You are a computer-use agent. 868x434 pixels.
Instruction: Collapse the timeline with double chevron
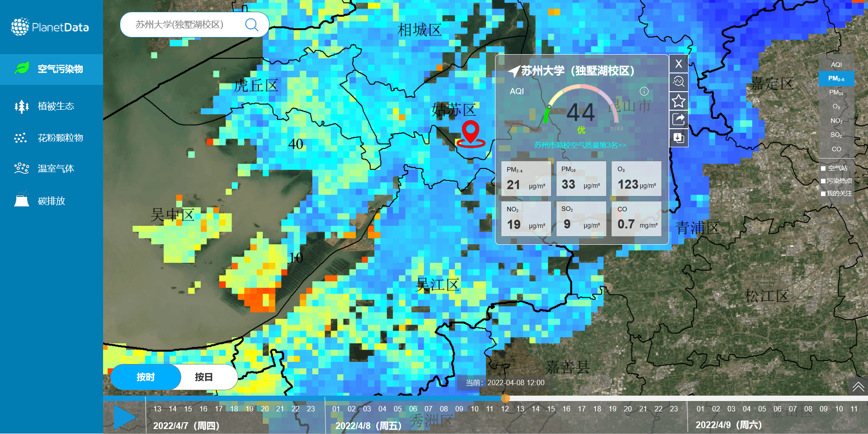858,387
